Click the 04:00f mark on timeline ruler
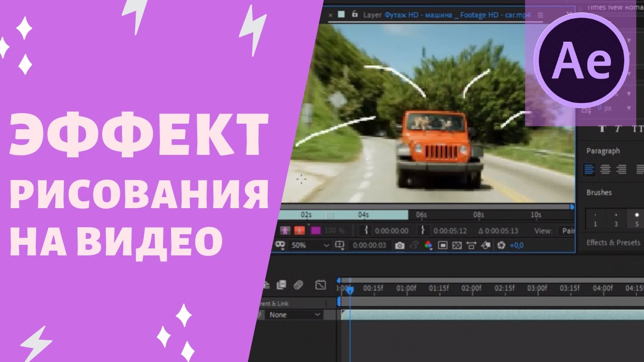The width and height of the screenshot is (644, 362). coord(602,288)
